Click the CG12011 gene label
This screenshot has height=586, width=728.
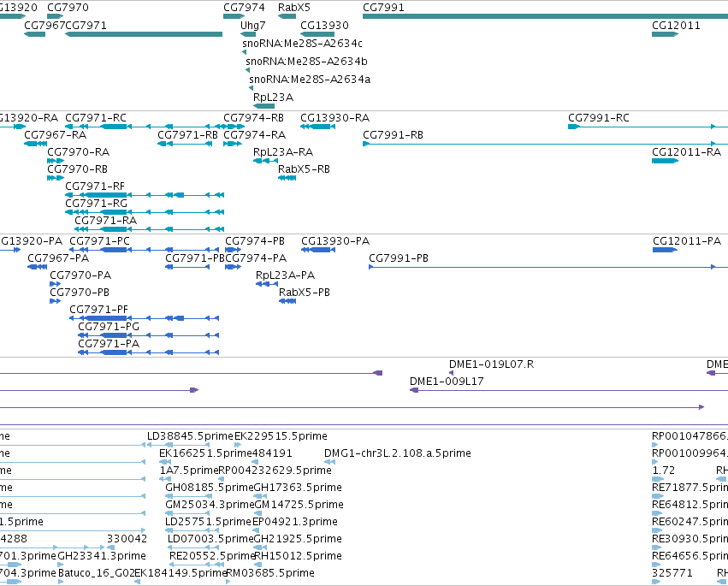pyautogui.click(x=676, y=25)
